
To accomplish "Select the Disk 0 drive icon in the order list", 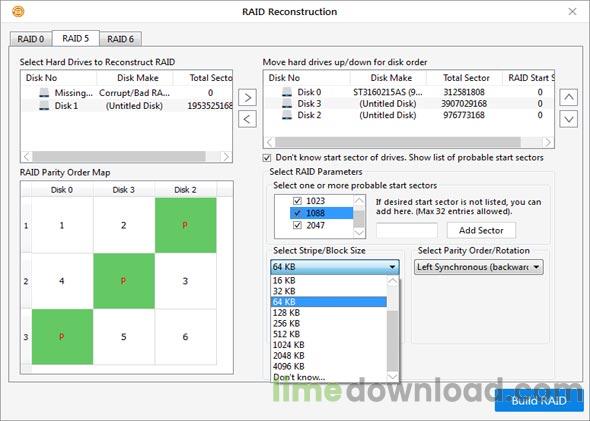I will 287,92.
